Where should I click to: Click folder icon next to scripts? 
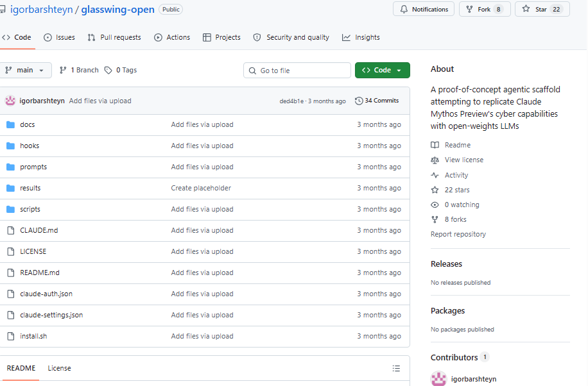tap(10, 209)
